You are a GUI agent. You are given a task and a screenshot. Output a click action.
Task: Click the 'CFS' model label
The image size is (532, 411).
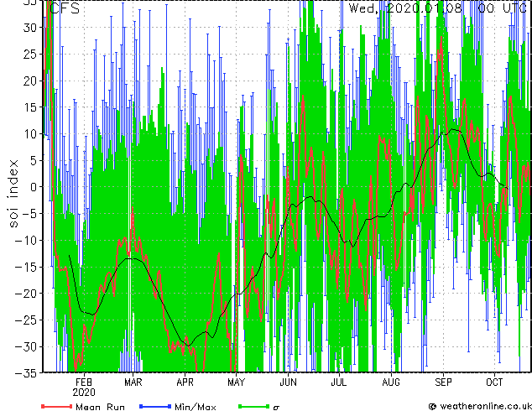pos(65,8)
